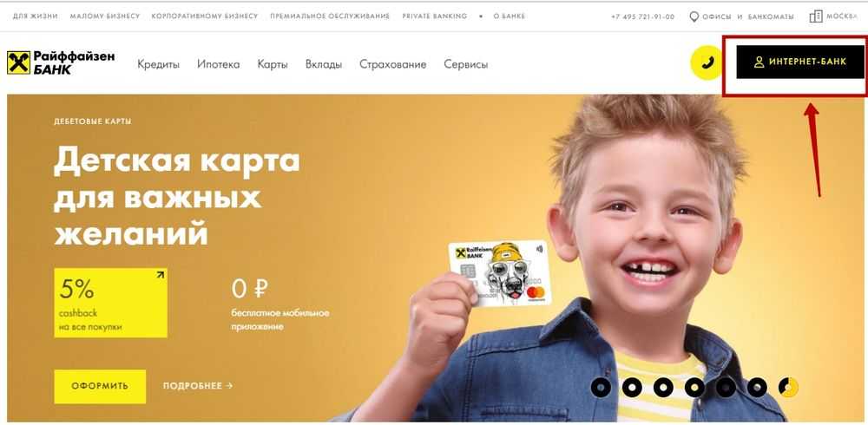Image resolution: width=868 pixels, height=425 pixels.
Task: Click the phone number +7 495 721-91-00
Action: 642,16
